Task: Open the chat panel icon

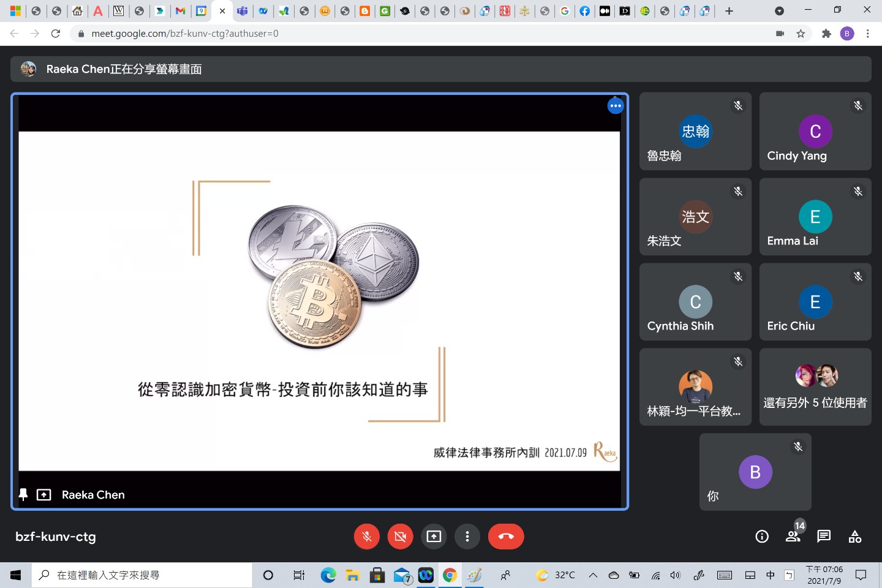Action: click(824, 537)
